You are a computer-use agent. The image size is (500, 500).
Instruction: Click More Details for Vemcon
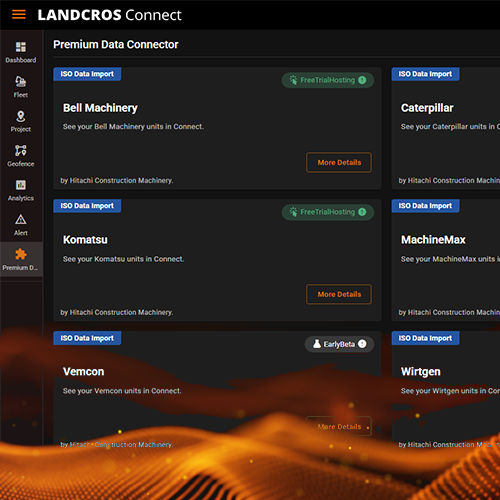(339, 426)
